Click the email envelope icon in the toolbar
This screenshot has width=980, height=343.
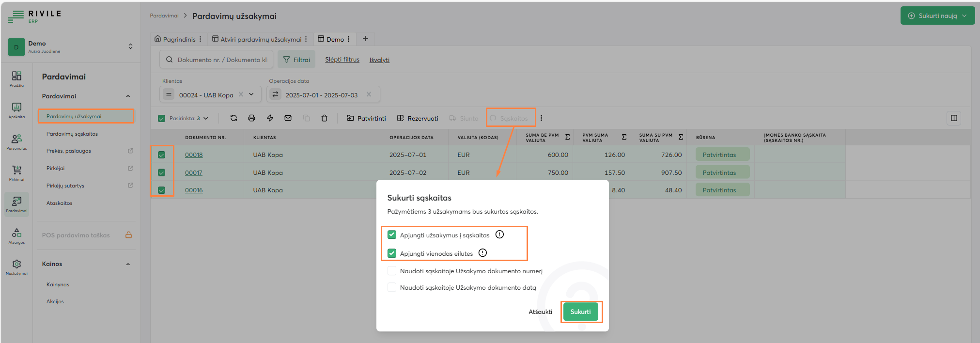coord(288,118)
